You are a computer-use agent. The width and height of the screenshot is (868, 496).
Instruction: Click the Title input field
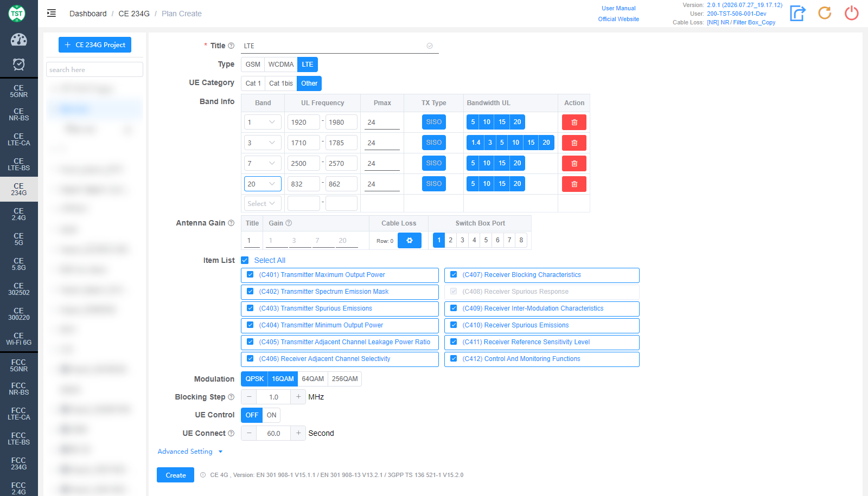(x=339, y=46)
